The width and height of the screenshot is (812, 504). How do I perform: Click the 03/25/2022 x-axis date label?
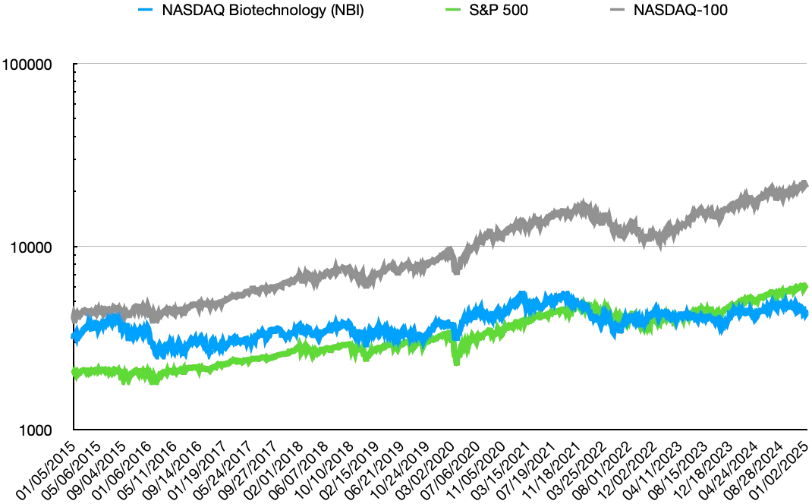coord(578,471)
